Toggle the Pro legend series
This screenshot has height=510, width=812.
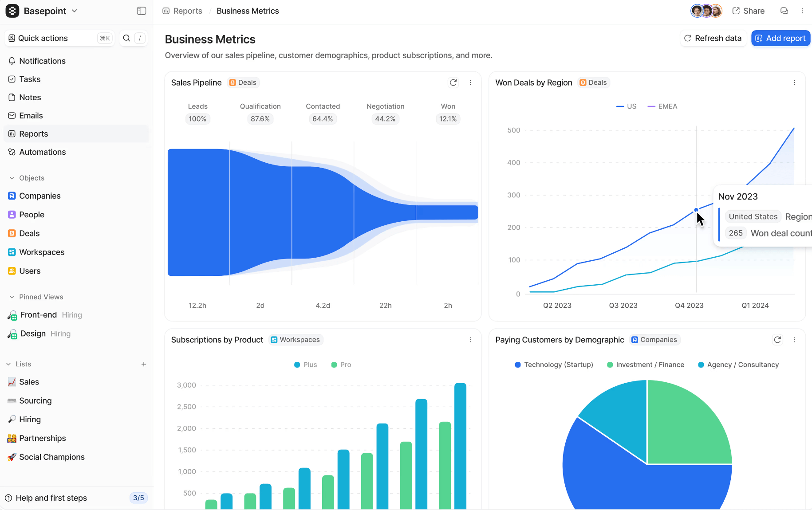click(x=341, y=365)
